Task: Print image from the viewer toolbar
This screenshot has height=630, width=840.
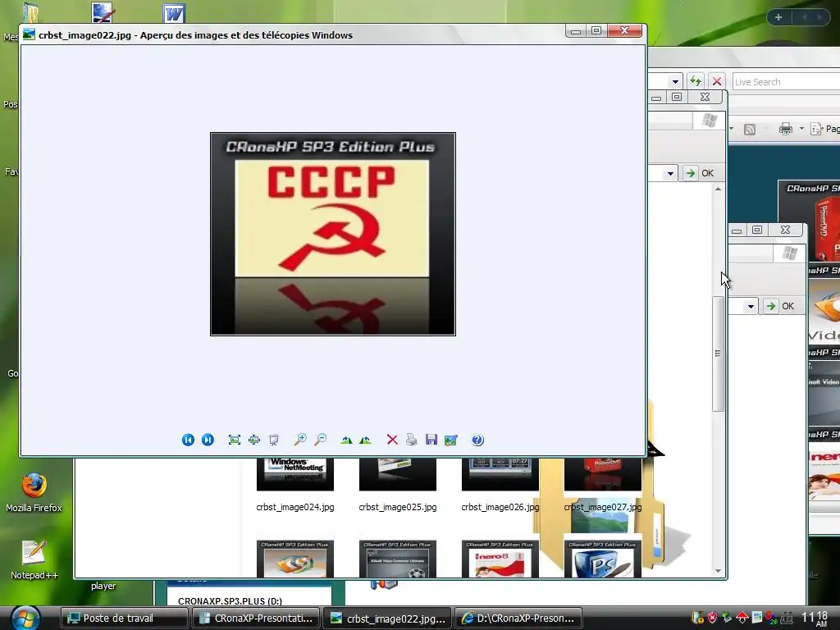Action: point(412,440)
